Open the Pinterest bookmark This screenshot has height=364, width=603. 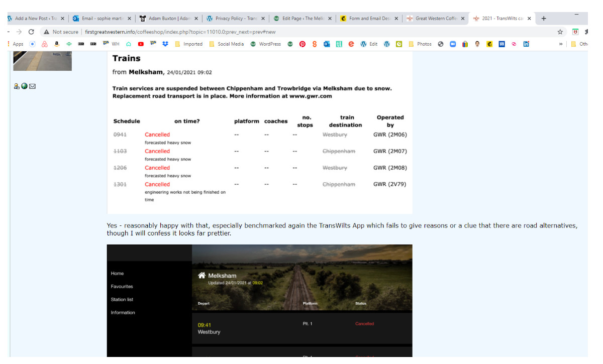point(303,44)
